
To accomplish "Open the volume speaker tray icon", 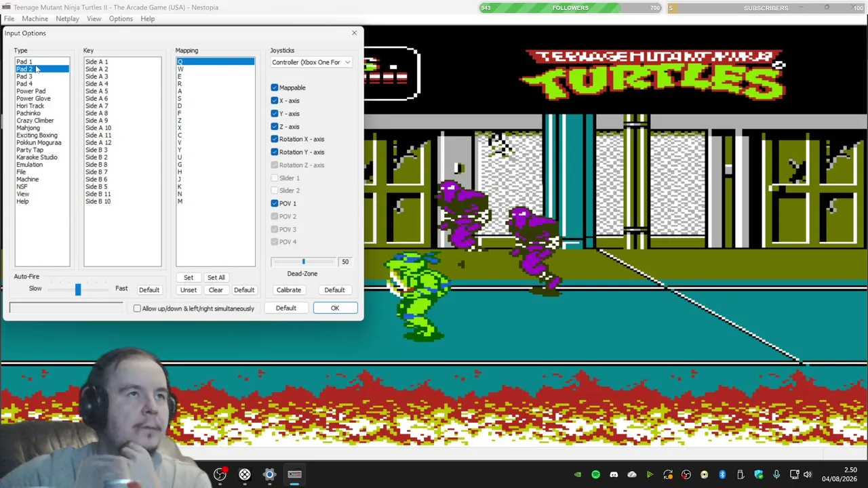I will (808, 474).
